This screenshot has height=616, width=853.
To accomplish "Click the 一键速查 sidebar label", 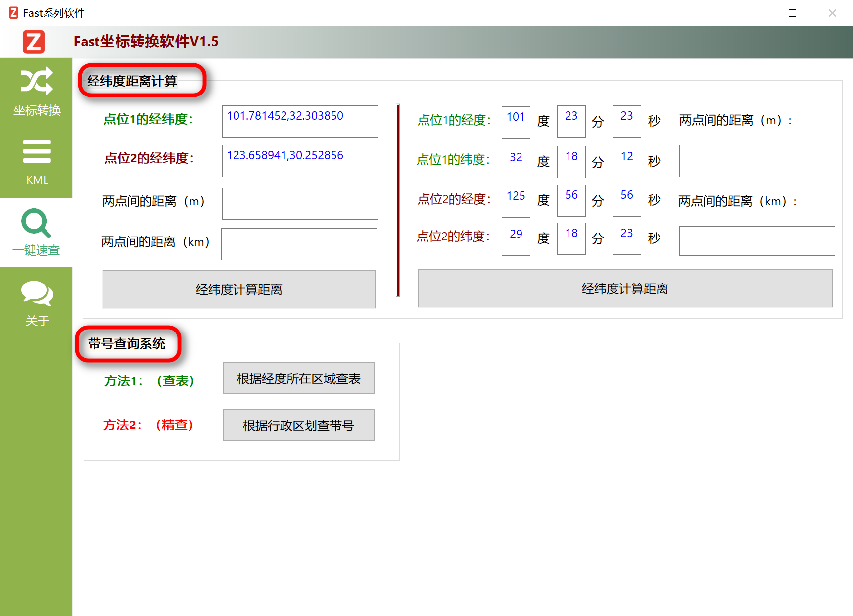I will [36, 250].
